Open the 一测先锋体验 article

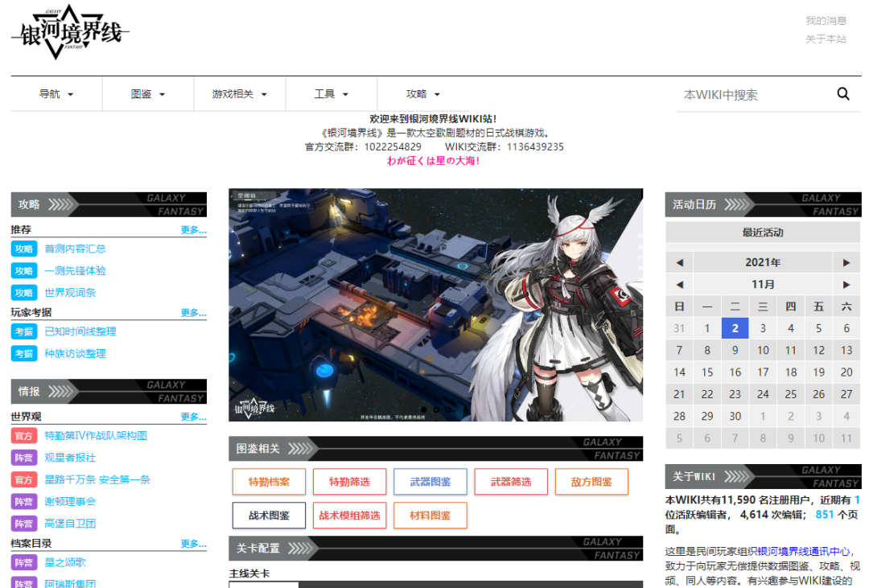point(76,271)
